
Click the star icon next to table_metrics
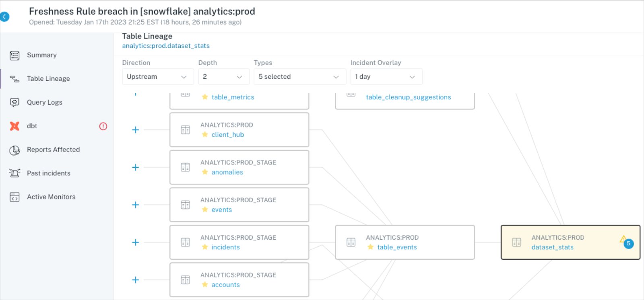205,97
